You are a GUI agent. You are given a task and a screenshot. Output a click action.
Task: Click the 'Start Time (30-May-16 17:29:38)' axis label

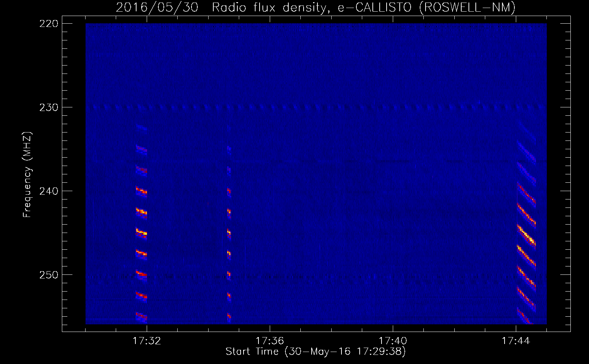tap(316, 352)
